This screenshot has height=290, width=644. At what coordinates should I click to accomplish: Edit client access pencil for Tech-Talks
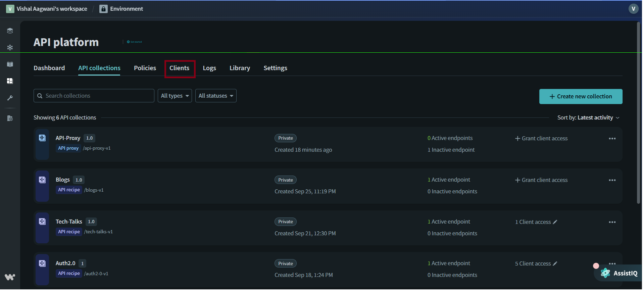[x=555, y=222]
